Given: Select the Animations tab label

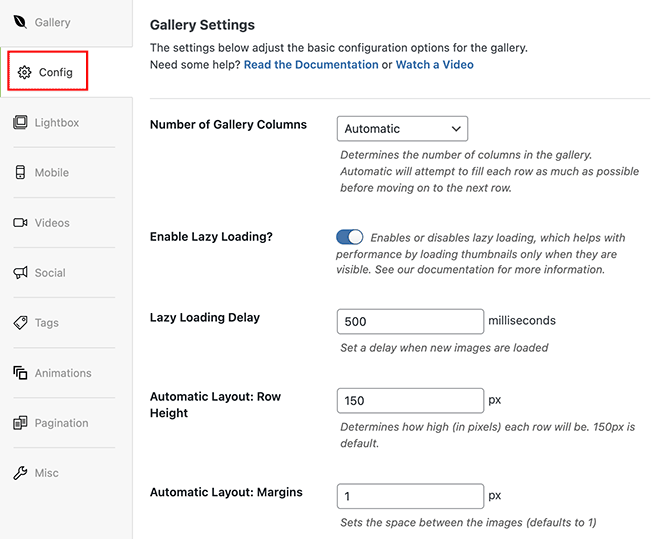Looking at the screenshot, I should pyautogui.click(x=63, y=373).
